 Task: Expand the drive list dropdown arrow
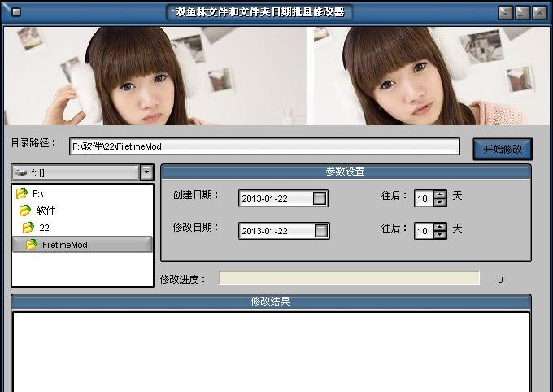click(146, 172)
